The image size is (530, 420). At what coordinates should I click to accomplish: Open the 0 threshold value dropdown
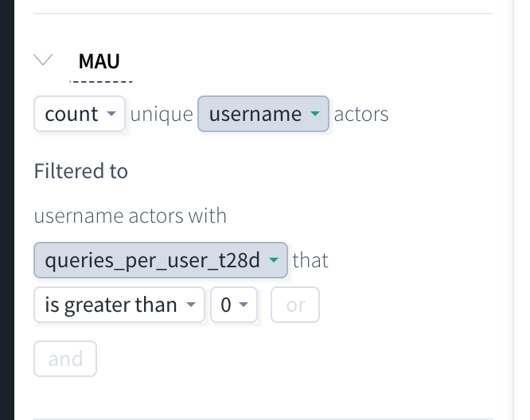click(x=234, y=305)
